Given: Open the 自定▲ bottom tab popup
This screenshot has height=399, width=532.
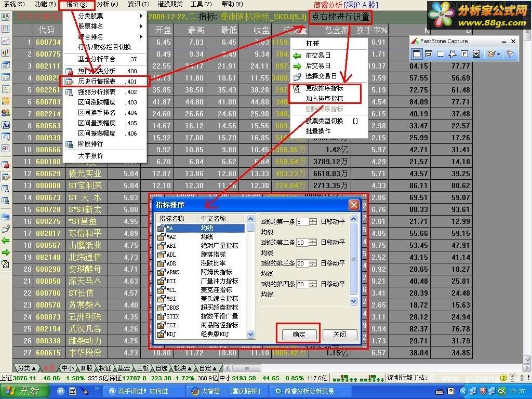Looking at the screenshot, I should (208, 368).
